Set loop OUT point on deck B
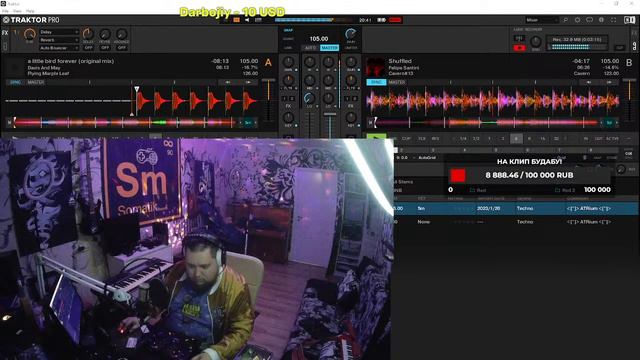640x360 pixels. [x=598, y=139]
